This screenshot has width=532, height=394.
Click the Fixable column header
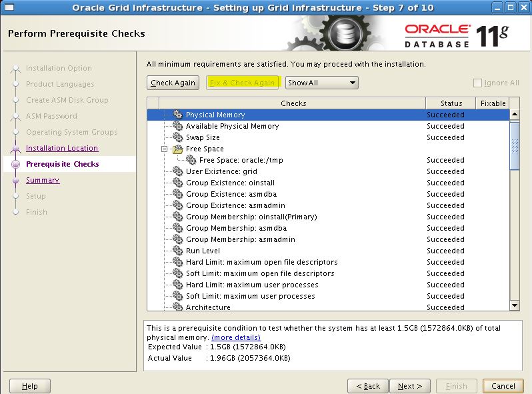[x=493, y=103]
